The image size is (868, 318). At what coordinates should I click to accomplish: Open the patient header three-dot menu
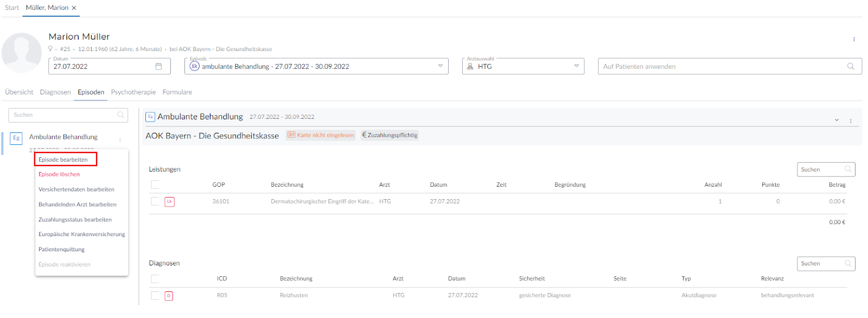[853, 39]
